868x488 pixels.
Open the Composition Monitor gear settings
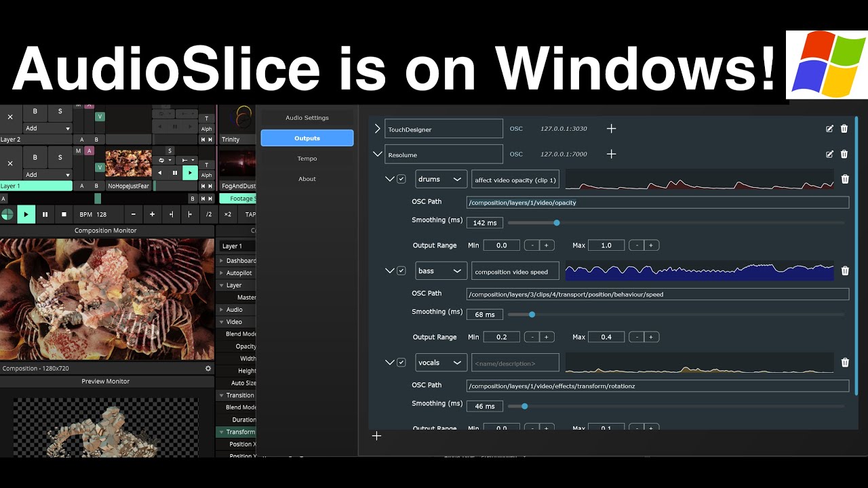[208, 369]
